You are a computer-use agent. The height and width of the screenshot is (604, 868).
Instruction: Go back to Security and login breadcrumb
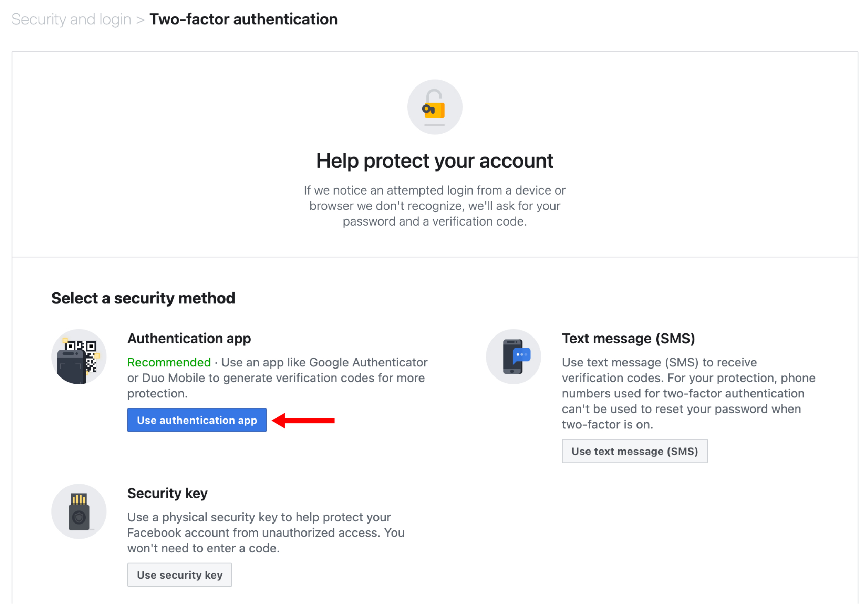[x=71, y=19]
